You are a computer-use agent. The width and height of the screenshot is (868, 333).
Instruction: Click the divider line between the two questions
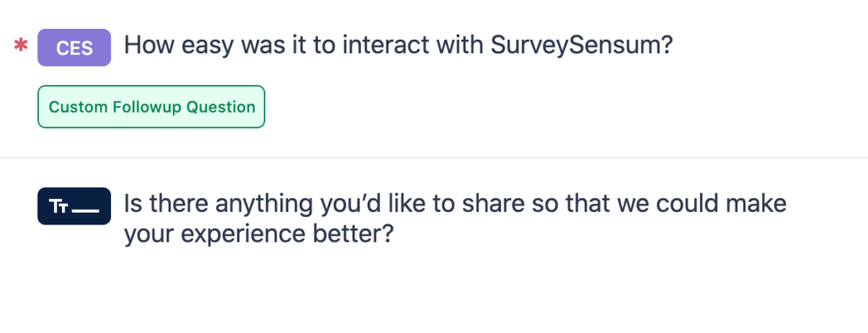coord(434,158)
